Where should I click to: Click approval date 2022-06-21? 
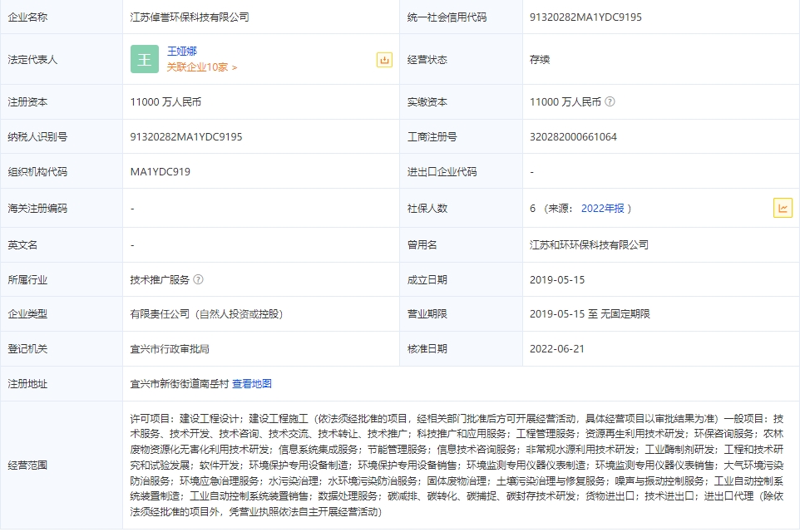tap(556, 349)
